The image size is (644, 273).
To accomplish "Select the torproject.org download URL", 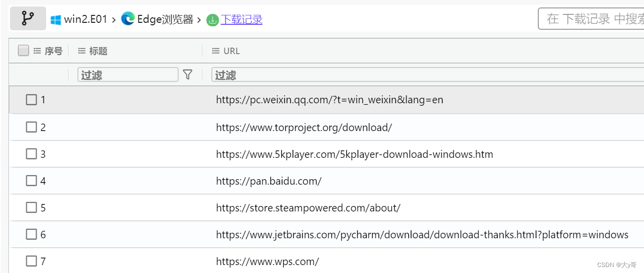I will pos(304,127).
